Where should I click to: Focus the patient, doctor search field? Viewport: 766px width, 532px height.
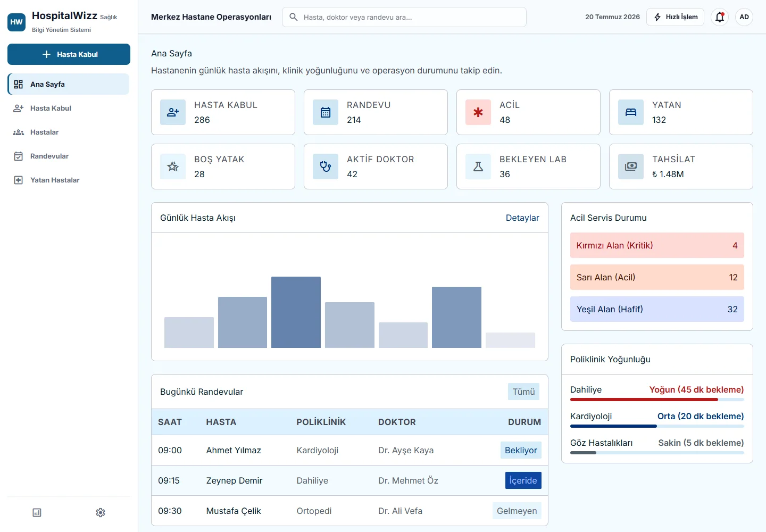point(404,17)
